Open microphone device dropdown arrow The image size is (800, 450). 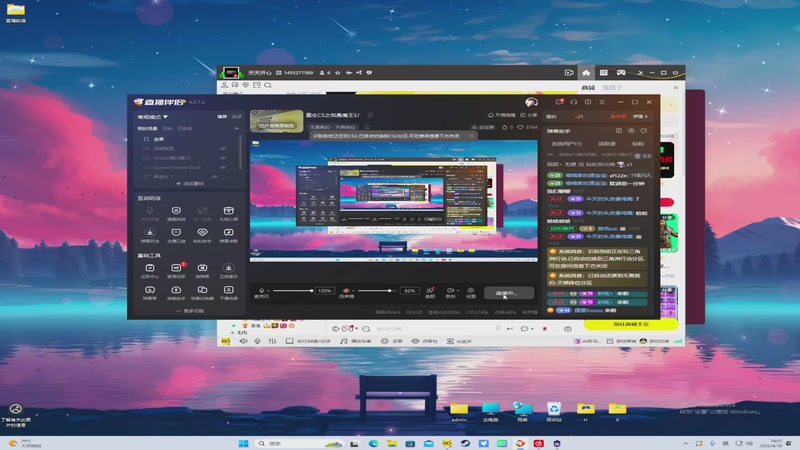click(268, 291)
